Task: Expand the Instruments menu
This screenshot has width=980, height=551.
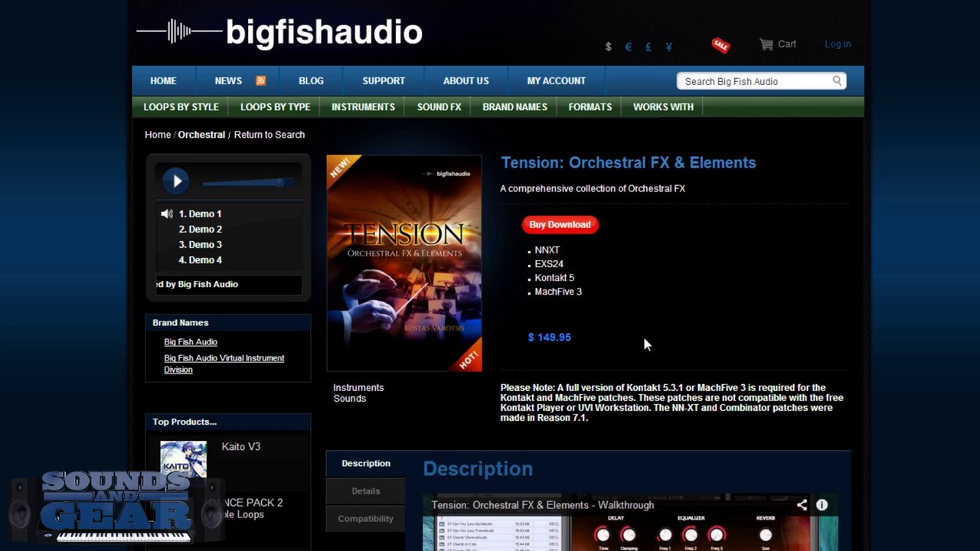Action: (363, 106)
